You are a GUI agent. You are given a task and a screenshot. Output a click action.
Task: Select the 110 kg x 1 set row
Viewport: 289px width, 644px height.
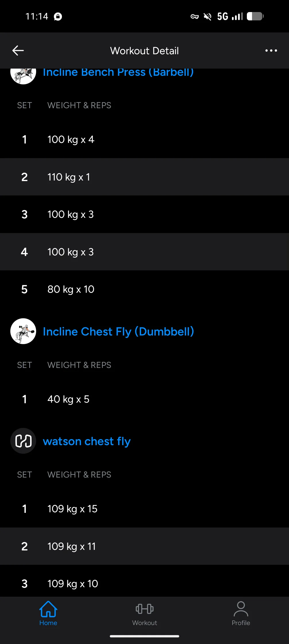click(144, 177)
